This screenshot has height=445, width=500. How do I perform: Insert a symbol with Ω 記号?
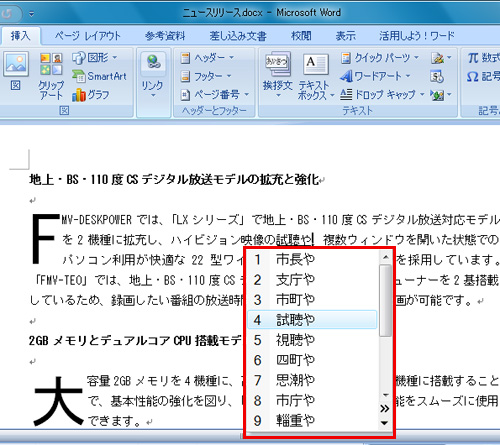[x=483, y=76]
